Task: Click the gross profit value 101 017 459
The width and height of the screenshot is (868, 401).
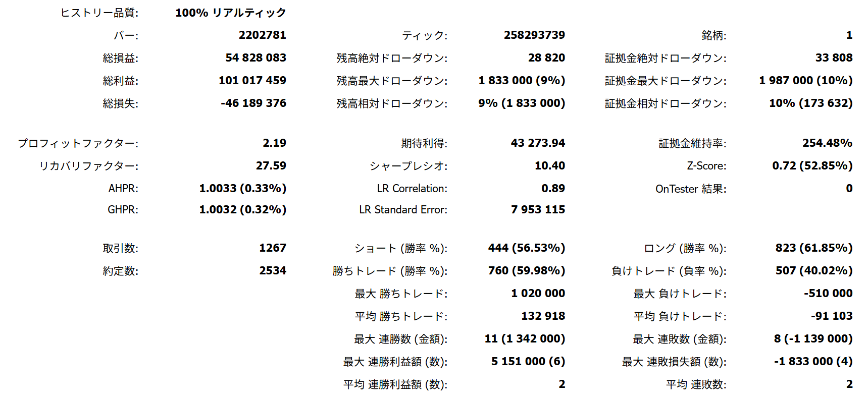Action: (252, 81)
